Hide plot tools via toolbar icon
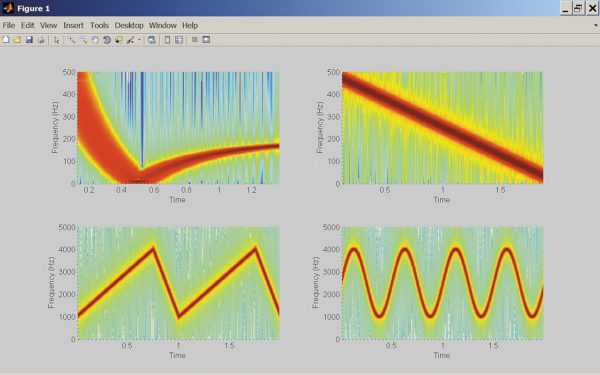The width and height of the screenshot is (600, 375). (x=194, y=40)
